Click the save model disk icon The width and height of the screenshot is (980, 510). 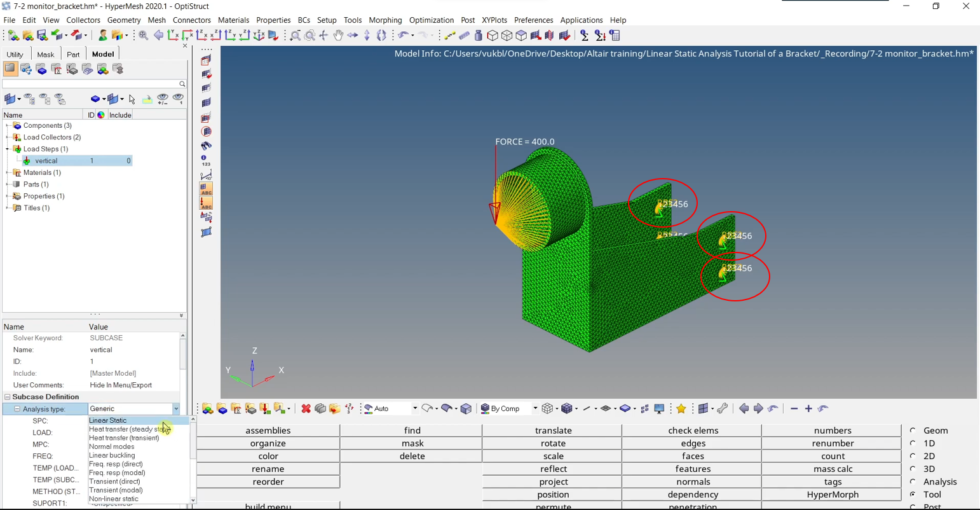42,36
